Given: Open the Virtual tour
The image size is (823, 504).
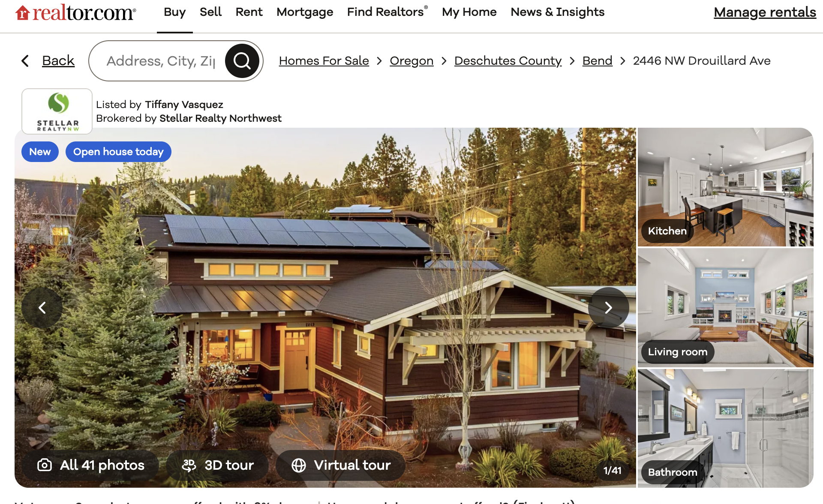Looking at the screenshot, I should 341,465.
